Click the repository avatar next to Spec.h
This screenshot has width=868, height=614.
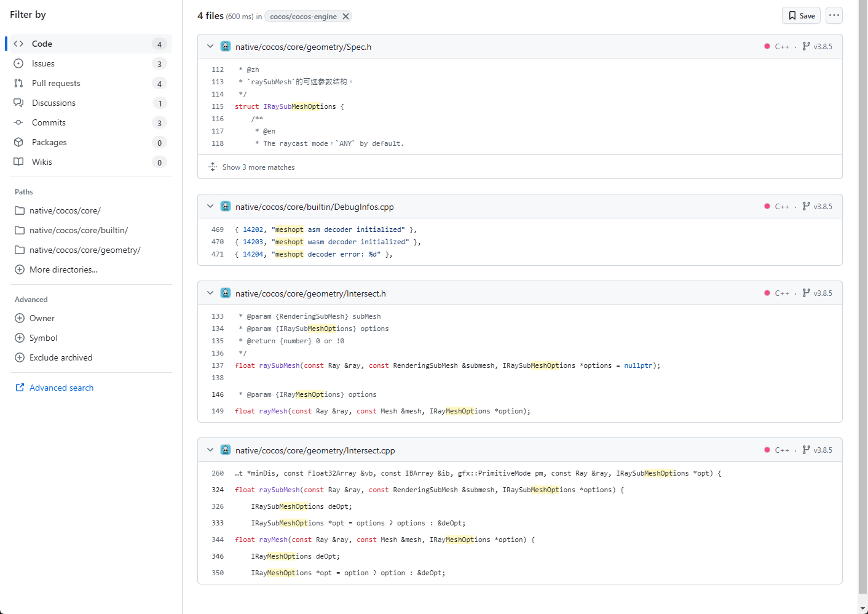(x=226, y=47)
